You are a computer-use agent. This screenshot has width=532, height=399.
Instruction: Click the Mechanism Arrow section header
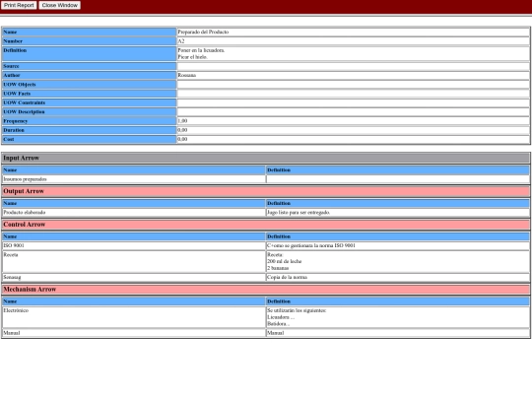click(x=266, y=290)
